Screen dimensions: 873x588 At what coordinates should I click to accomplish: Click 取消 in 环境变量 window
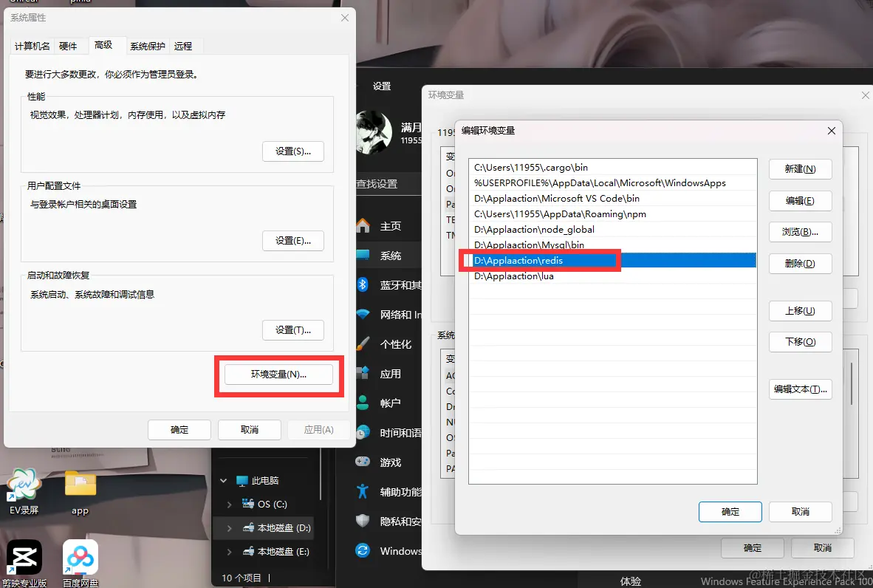click(822, 548)
